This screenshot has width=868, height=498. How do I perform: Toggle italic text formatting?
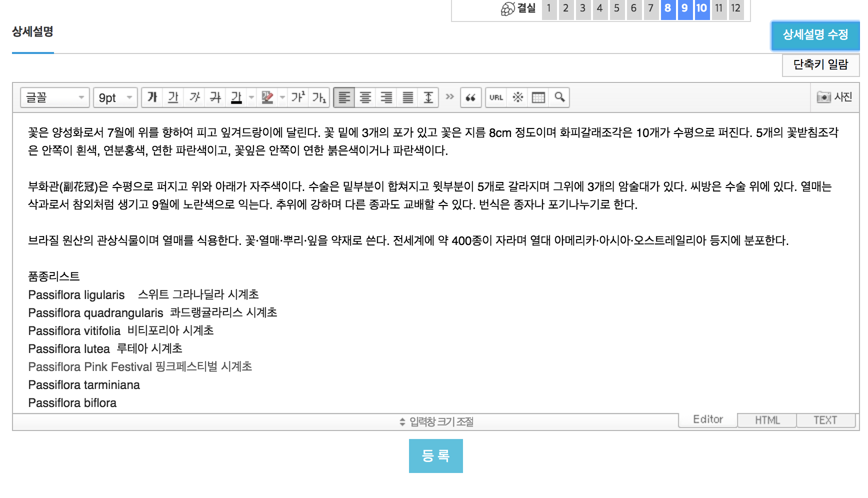[x=194, y=97]
